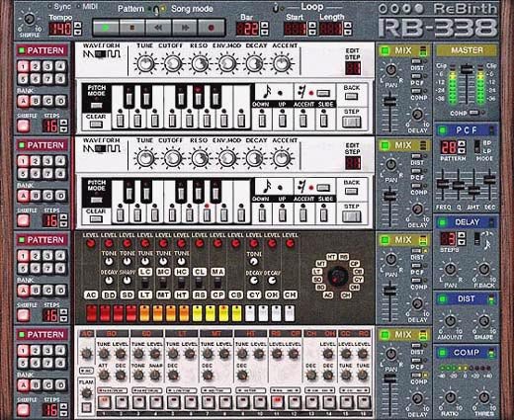Image resolution: width=514 pixels, height=420 pixels.
Task: Toggle PCF BP/LP mode switch
Action: [476, 146]
